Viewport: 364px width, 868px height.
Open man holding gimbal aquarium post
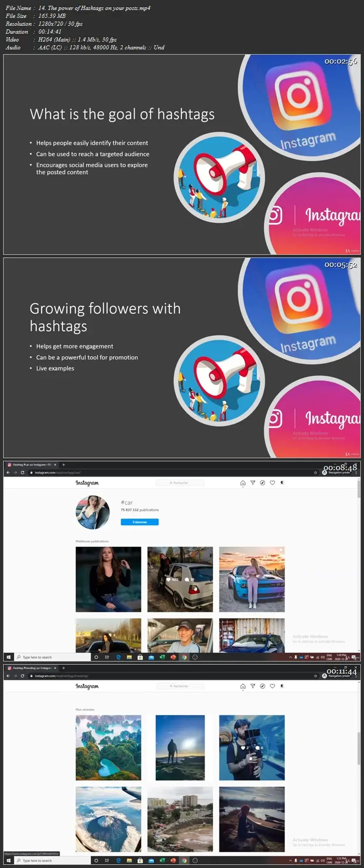252,748
